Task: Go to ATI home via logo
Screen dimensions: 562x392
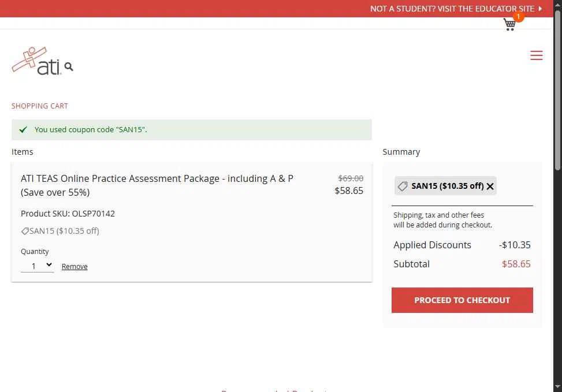Action: click(x=36, y=61)
